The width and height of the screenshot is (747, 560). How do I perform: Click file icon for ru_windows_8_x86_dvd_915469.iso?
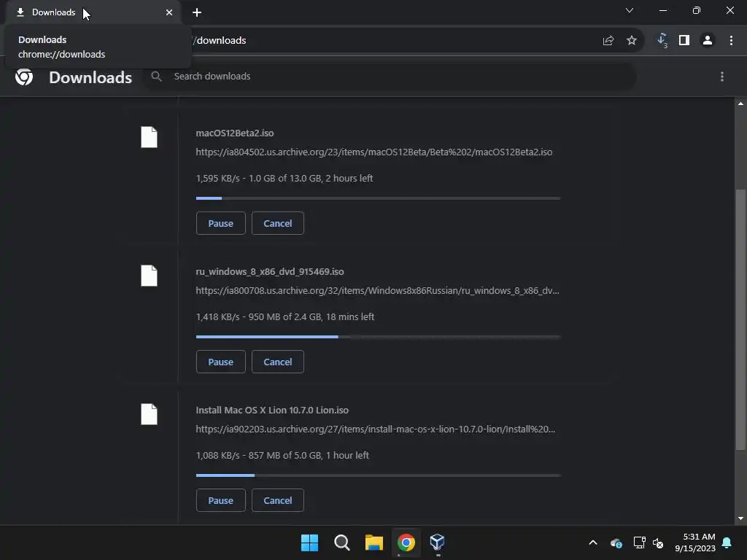click(x=149, y=276)
